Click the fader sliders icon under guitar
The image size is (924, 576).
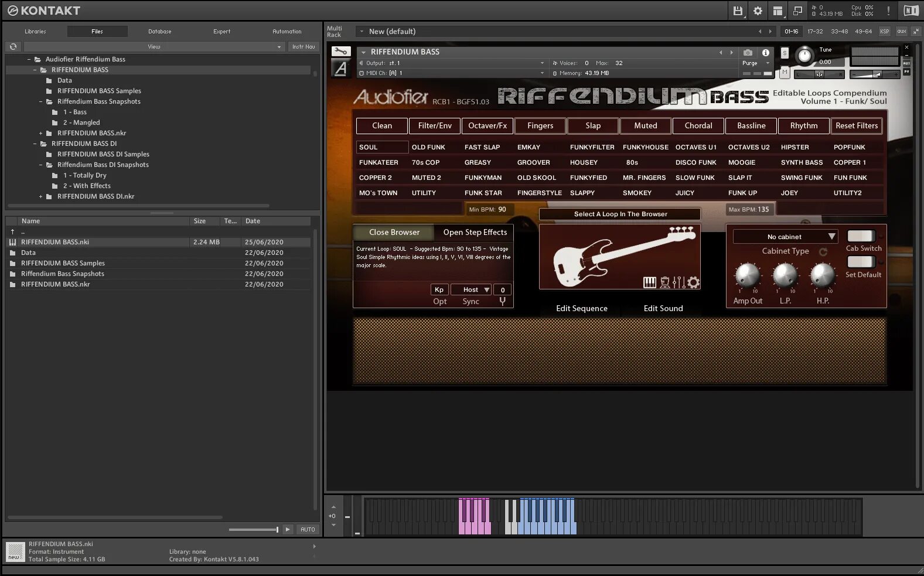(x=678, y=283)
